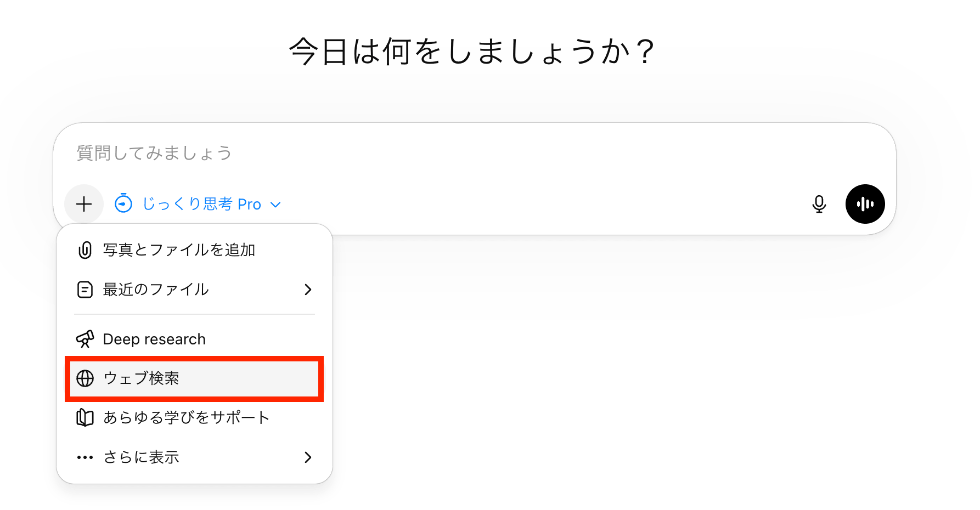
Task: Select the ウェブ検索 menu option
Action: click(x=142, y=378)
